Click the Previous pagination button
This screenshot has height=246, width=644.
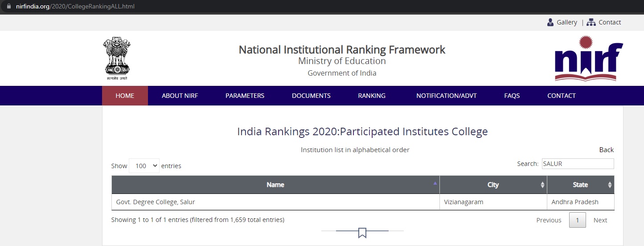(549, 220)
